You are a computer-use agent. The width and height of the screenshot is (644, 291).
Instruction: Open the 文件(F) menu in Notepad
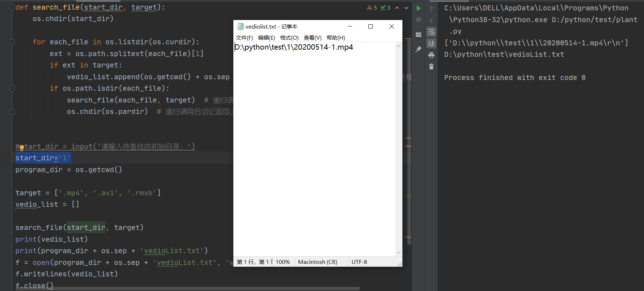244,37
